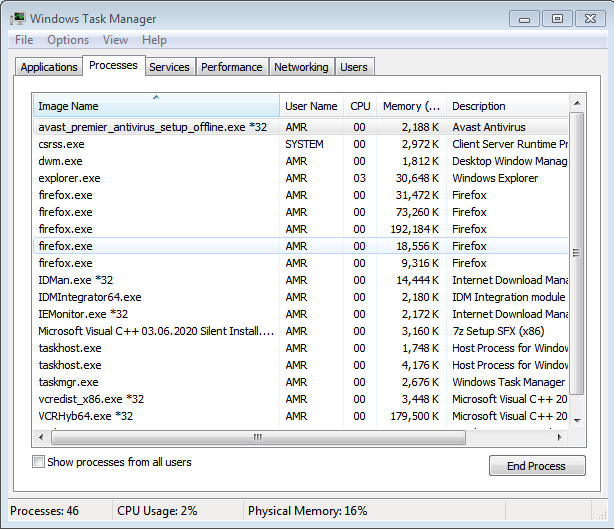Screen dimensions: 614x529
Task: Select the IDMIntegrator64.exe process
Action: (x=301, y=297)
